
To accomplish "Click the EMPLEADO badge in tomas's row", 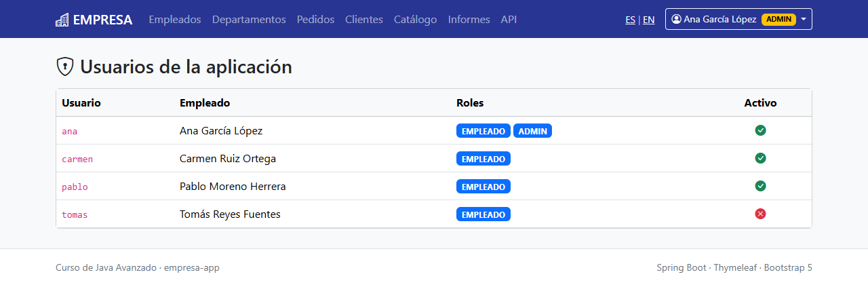I will (x=484, y=214).
